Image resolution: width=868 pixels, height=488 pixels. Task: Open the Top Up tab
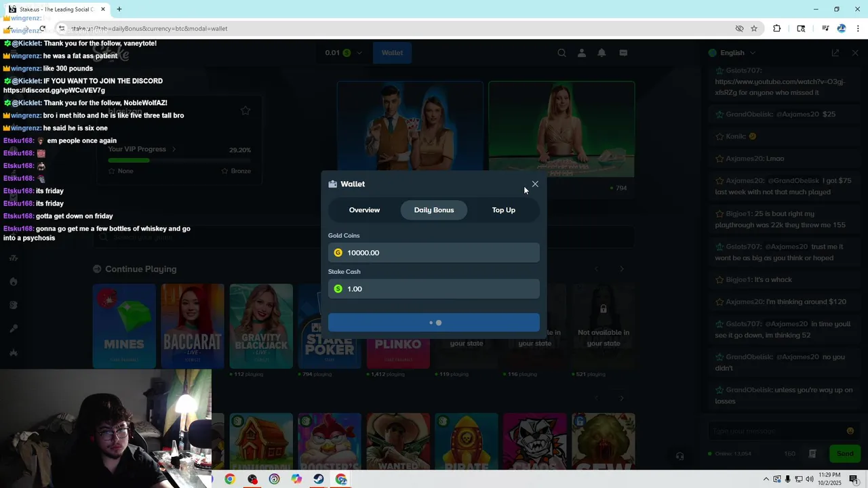pos(504,210)
